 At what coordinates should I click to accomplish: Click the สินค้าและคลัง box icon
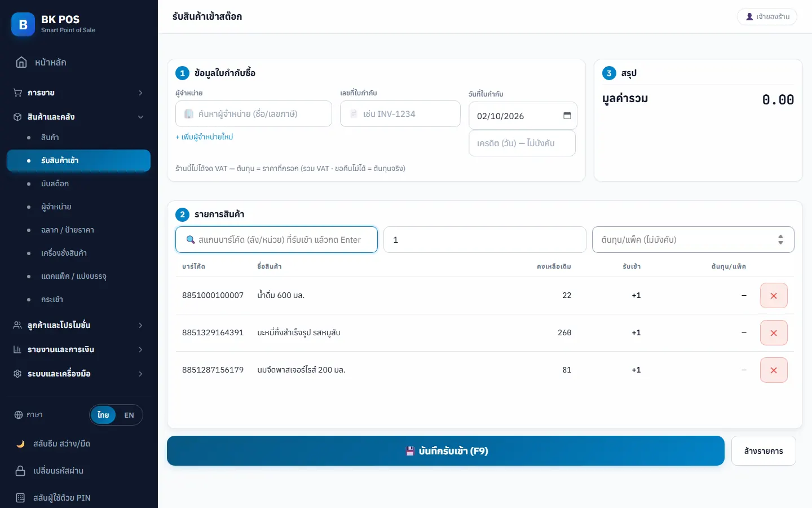click(17, 117)
